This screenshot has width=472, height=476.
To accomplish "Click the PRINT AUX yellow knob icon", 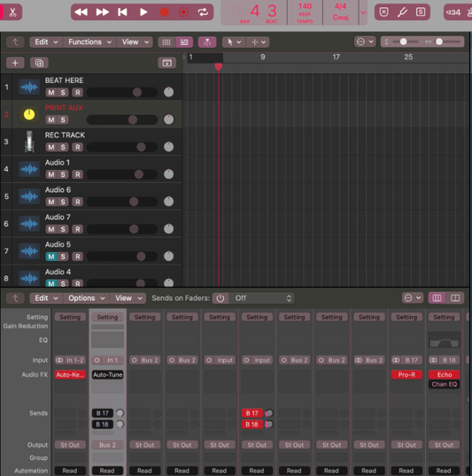I will point(29,114).
